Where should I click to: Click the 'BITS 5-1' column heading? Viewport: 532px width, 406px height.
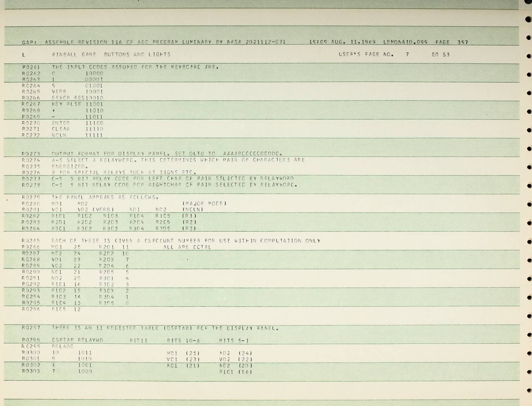[x=234, y=341]
